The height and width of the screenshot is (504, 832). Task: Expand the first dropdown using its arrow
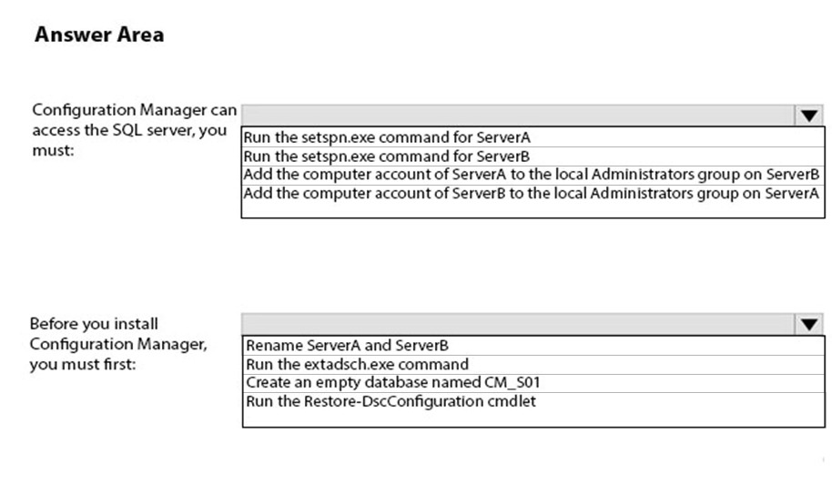[x=807, y=116]
